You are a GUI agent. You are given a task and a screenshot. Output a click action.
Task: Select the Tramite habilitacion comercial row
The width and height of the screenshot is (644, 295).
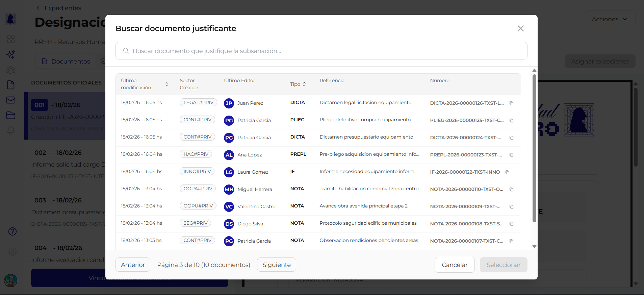tap(369, 189)
